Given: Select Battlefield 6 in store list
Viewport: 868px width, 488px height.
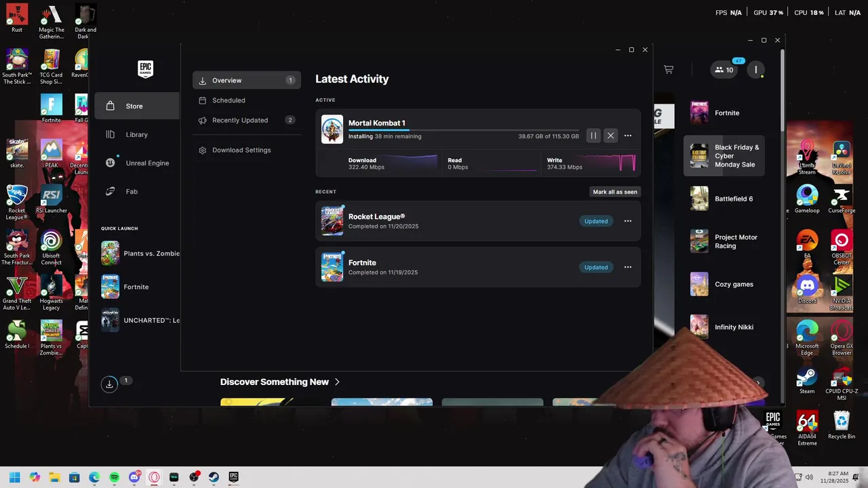Looking at the screenshot, I should [x=724, y=199].
